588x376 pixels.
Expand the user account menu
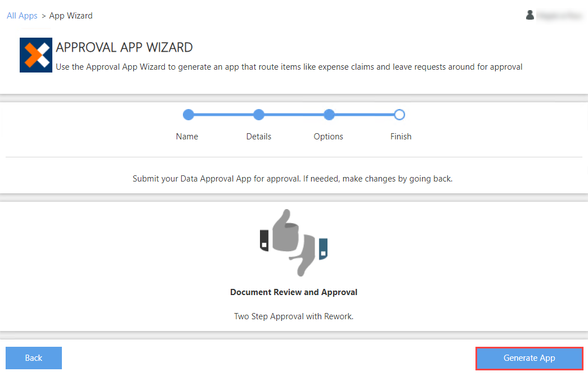coord(554,15)
